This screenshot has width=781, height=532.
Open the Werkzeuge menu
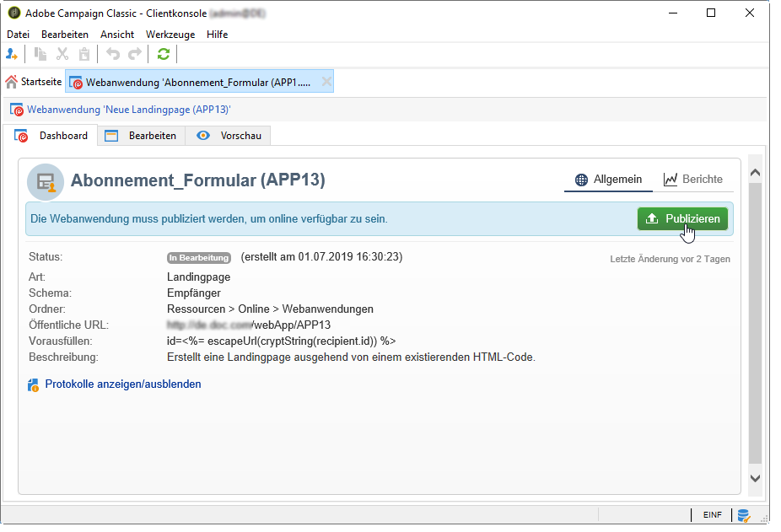click(170, 35)
